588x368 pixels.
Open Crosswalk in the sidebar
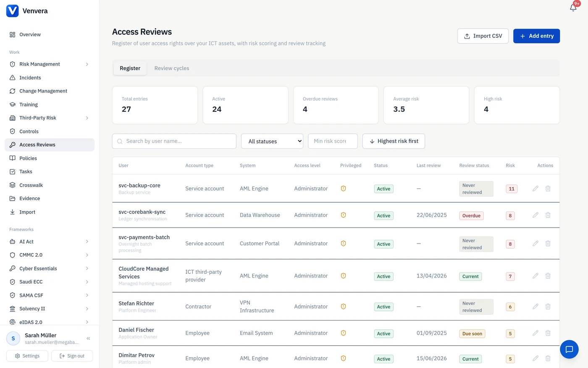(x=50, y=185)
